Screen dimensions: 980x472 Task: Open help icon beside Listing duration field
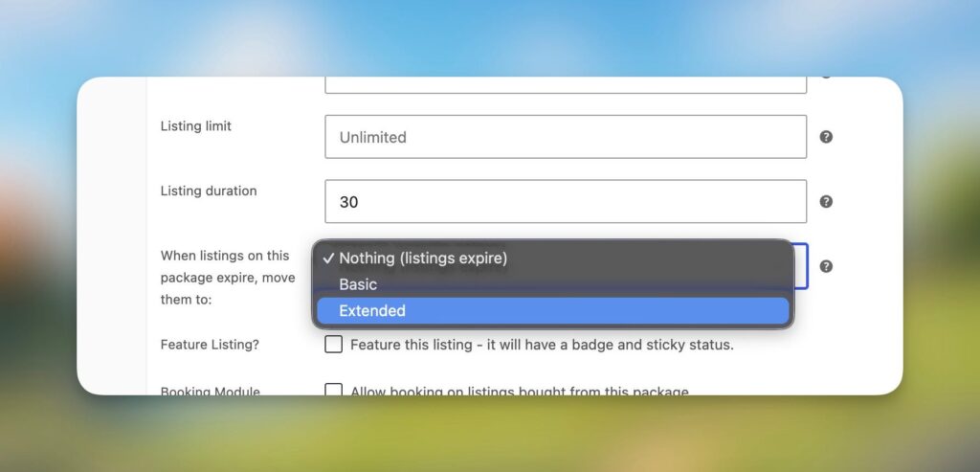pyautogui.click(x=826, y=201)
